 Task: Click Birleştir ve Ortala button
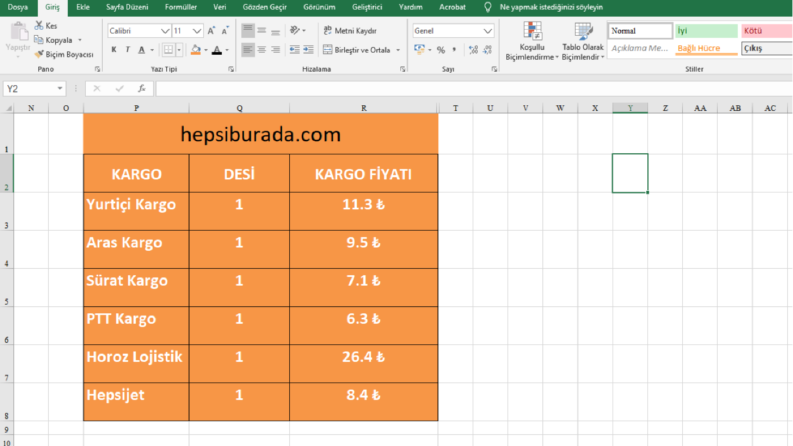357,50
